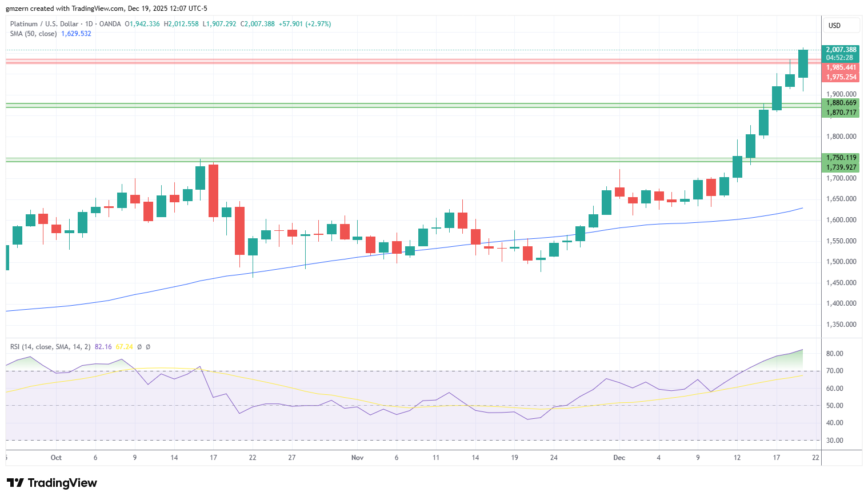Click the current price label 2,007.388

tap(841, 50)
